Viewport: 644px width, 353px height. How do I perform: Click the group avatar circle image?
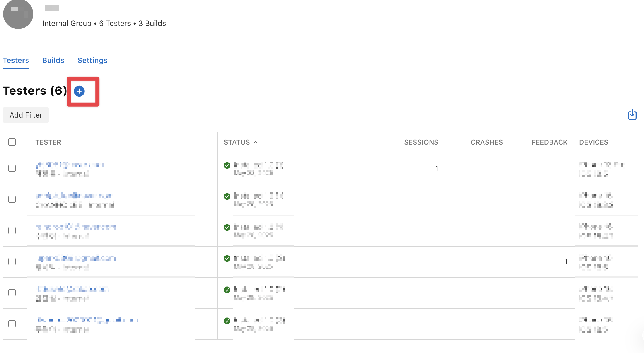(18, 14)
